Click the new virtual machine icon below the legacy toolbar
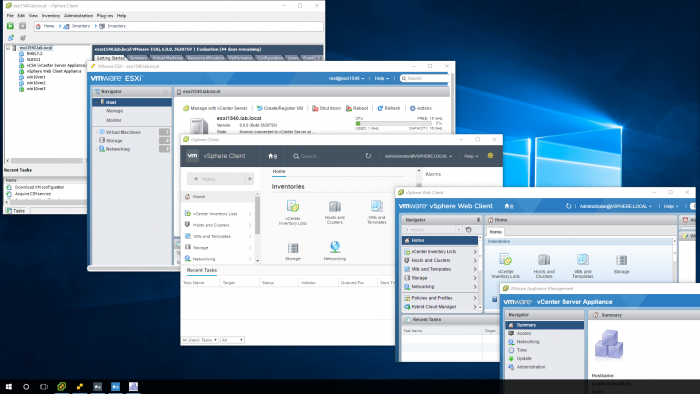 pos(11,38)
